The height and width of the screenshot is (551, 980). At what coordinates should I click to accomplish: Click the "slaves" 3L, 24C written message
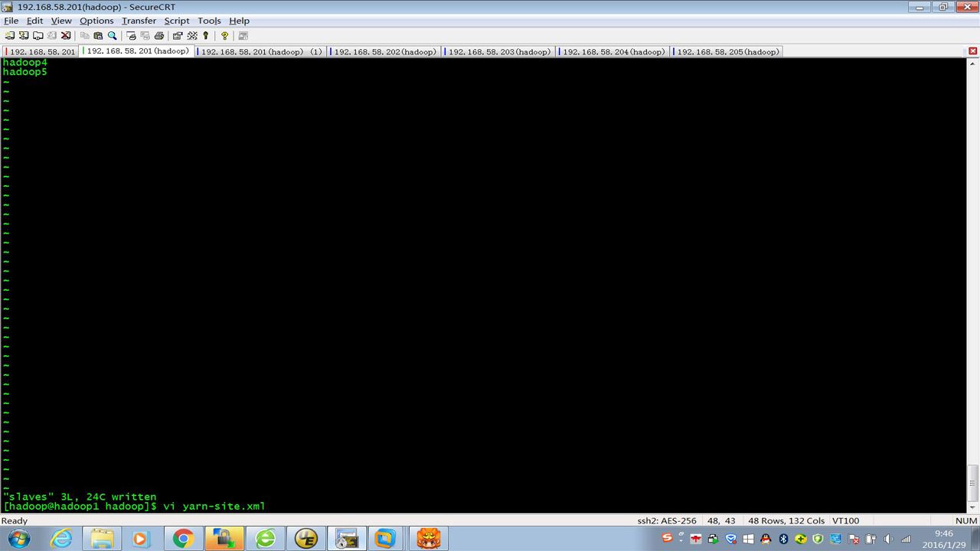[x=80, y=497]
